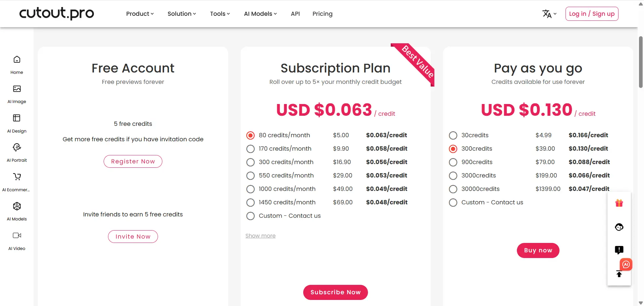Open the Pricing page

tap(322, 14)
